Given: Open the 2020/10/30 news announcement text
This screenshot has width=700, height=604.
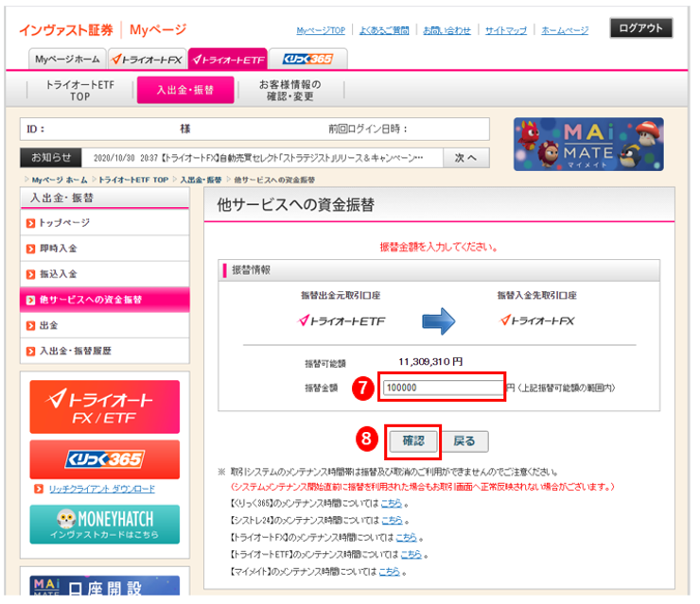Looking at the screenshot, I should 258,158.
